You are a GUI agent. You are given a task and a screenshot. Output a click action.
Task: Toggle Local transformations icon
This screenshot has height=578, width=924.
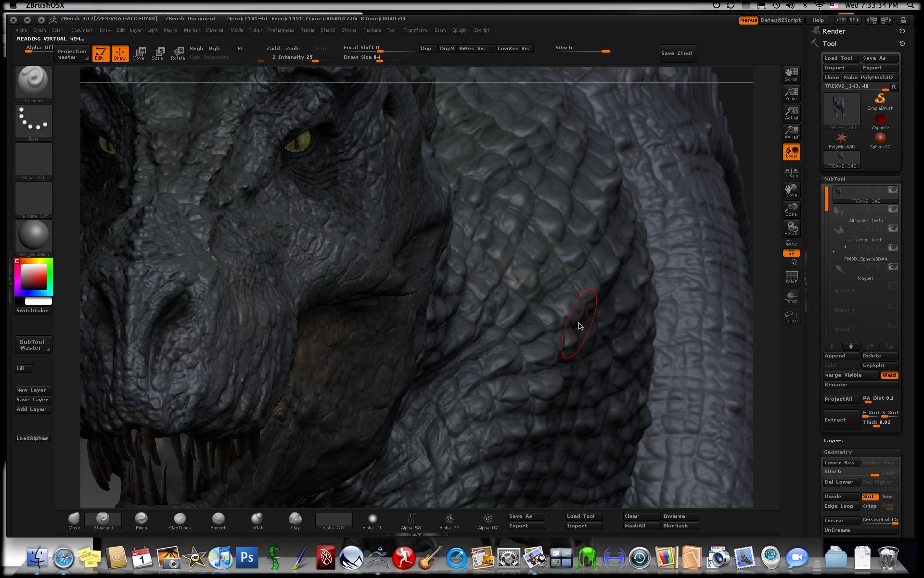[791, 151]
